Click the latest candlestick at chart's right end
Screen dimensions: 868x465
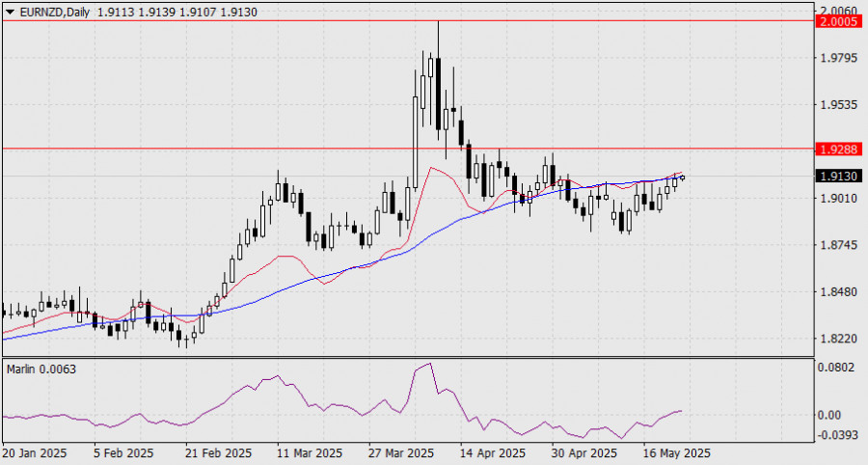coord(683,178)
